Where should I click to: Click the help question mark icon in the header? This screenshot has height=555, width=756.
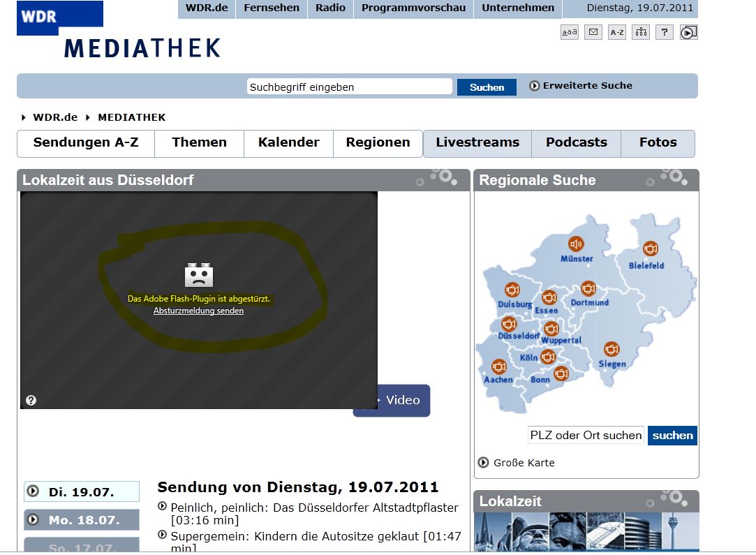(665, 32)
